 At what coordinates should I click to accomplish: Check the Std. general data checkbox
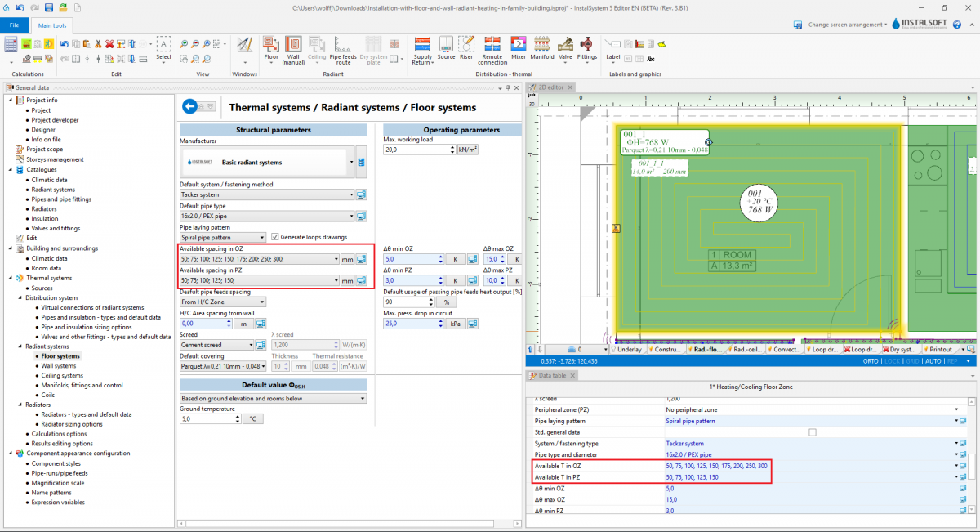point(812,432)
